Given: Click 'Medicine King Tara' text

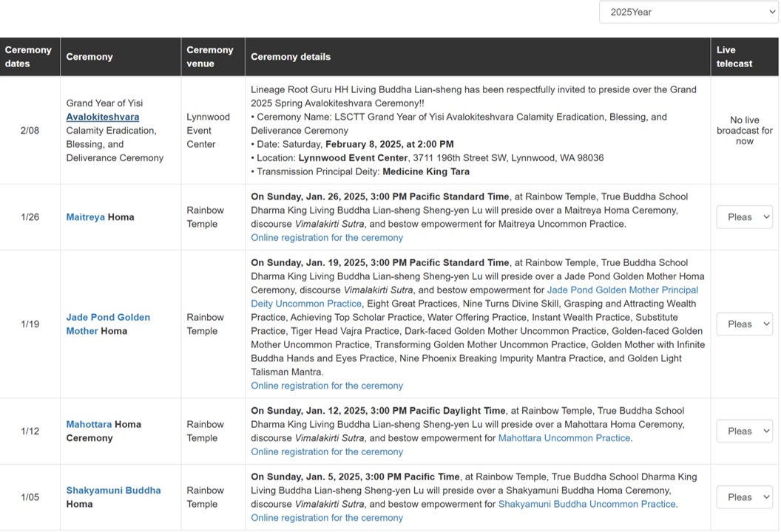Looking at the screenshot, I should (x=426, y=171).
